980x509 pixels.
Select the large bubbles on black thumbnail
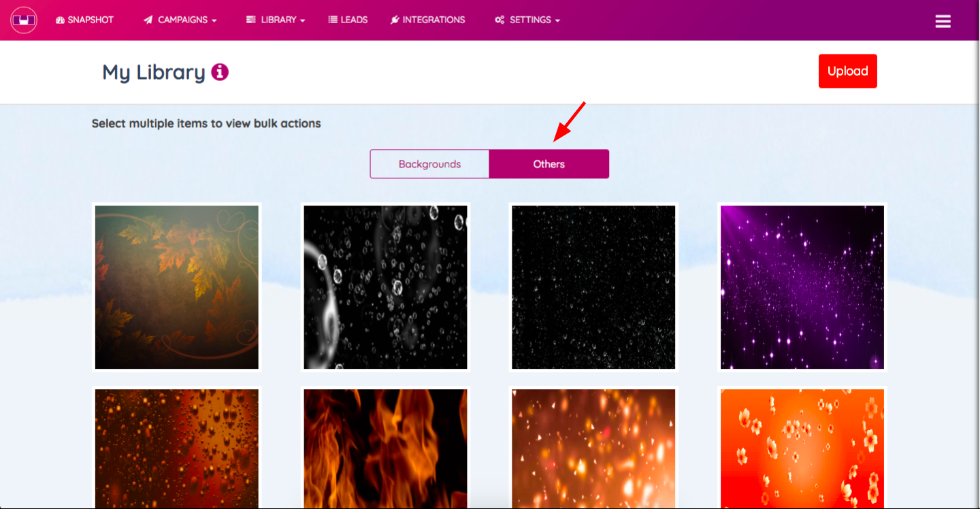click(385, 287)
